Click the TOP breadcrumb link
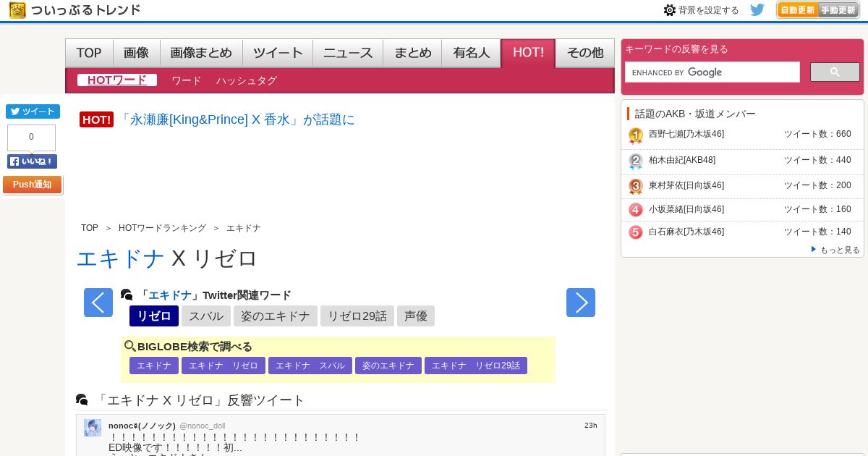 (90, 228)
